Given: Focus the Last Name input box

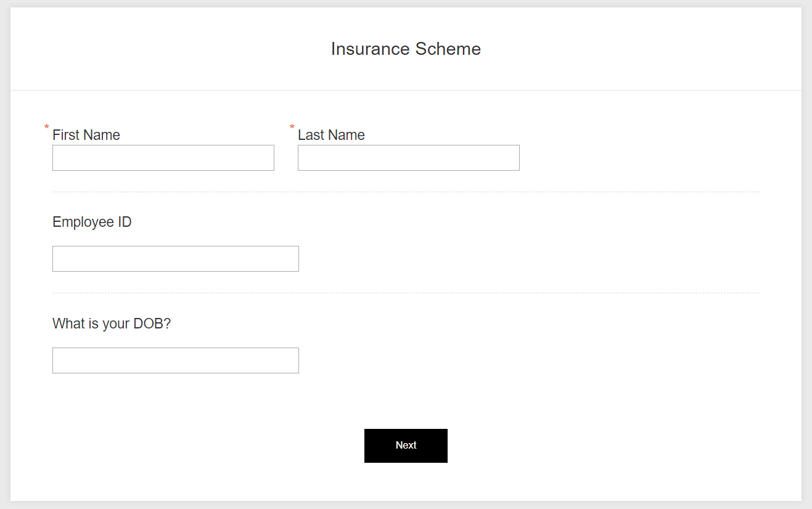Looking at the screenshot, I should point(408,158).
